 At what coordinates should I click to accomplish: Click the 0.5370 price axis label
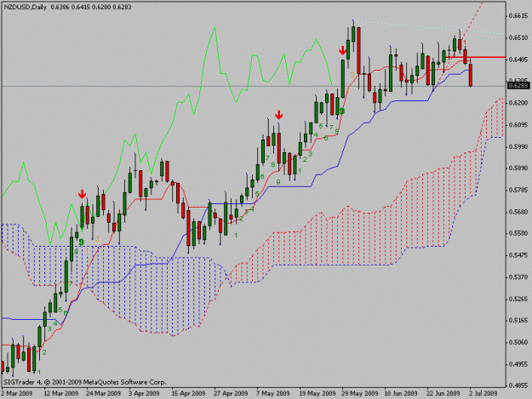[x=518, y=277]
